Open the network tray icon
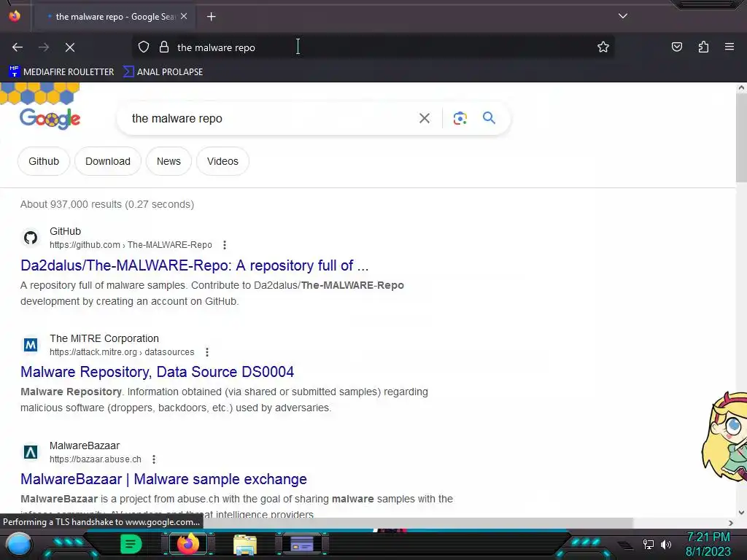 pos(649,544)
